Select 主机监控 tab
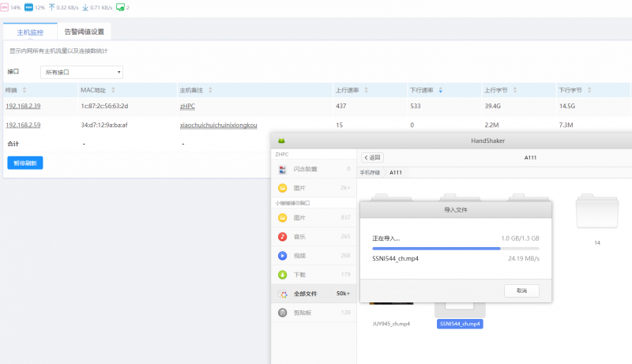The image size is (632, 364). point(30,32)
